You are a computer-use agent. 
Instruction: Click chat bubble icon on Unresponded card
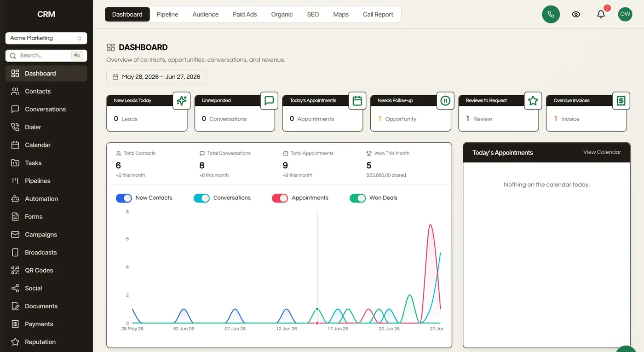269,101
